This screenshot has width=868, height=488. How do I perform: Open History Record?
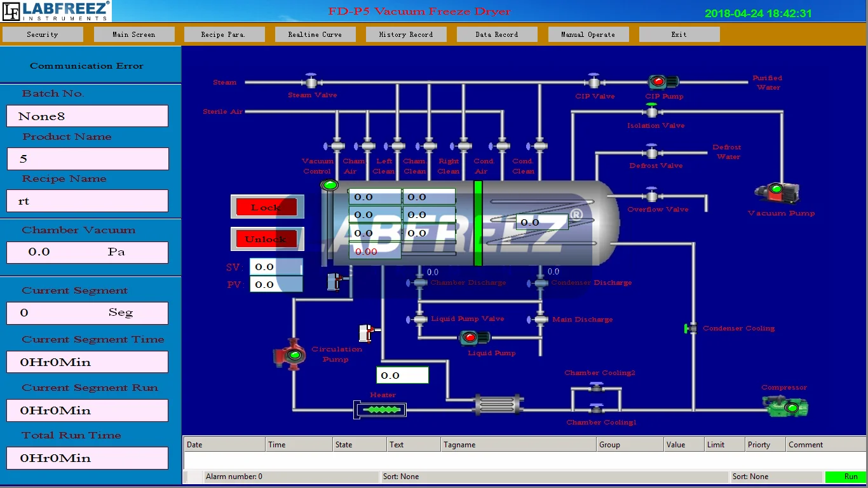tap(406, 34)
